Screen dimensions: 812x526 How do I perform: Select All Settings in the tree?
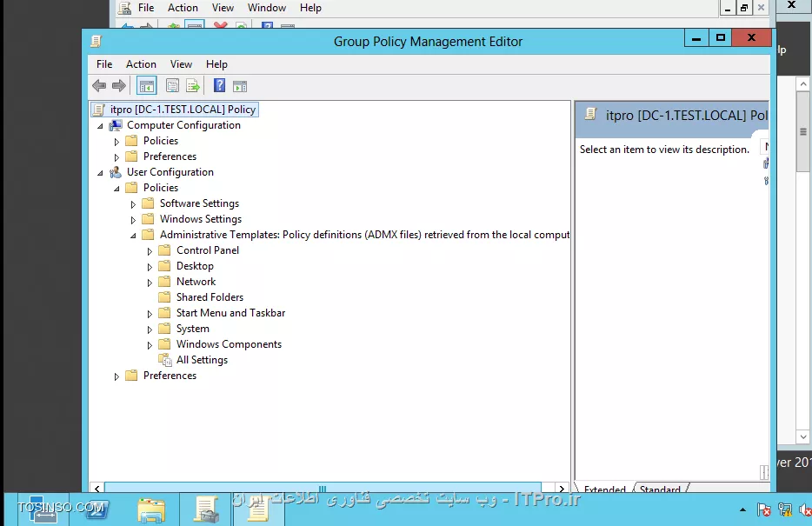(x=202, y=360)
